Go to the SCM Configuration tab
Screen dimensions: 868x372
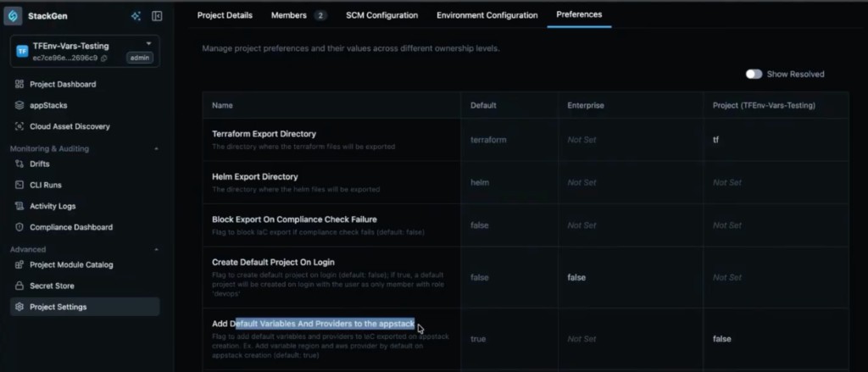pos(382,15)
